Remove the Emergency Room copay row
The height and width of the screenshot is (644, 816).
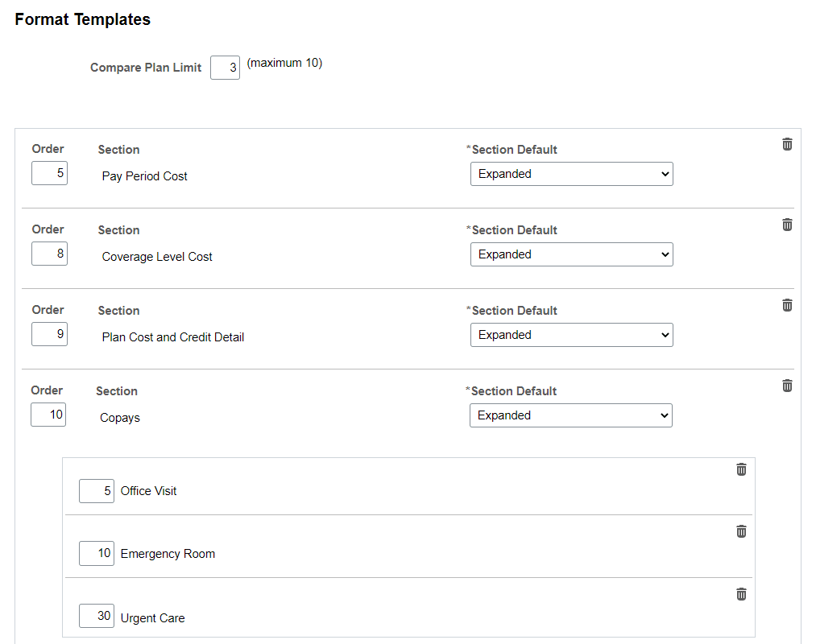[x=741, y=531]
